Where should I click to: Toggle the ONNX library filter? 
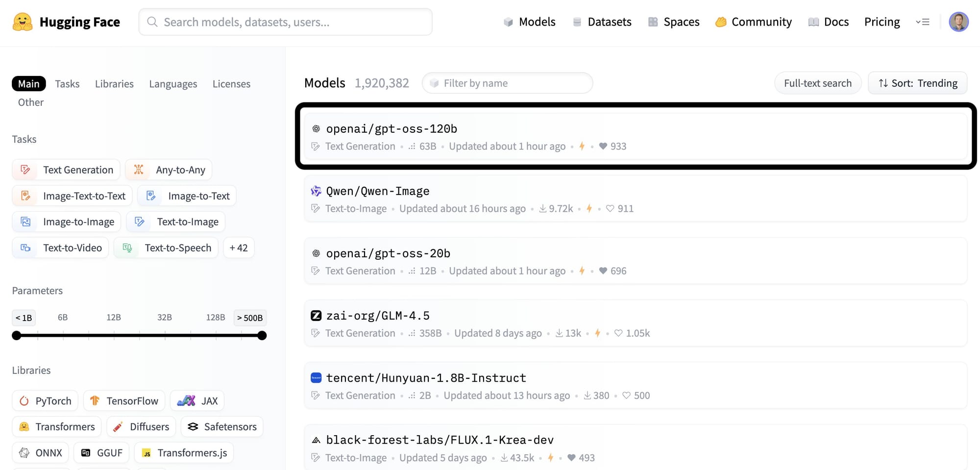40,452
